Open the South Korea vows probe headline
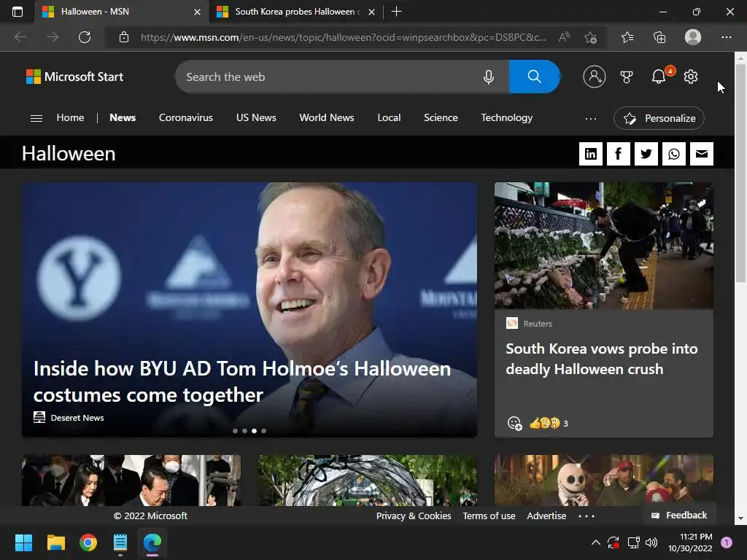The width and height of the screenshot is (747, 560). [601, 359]
